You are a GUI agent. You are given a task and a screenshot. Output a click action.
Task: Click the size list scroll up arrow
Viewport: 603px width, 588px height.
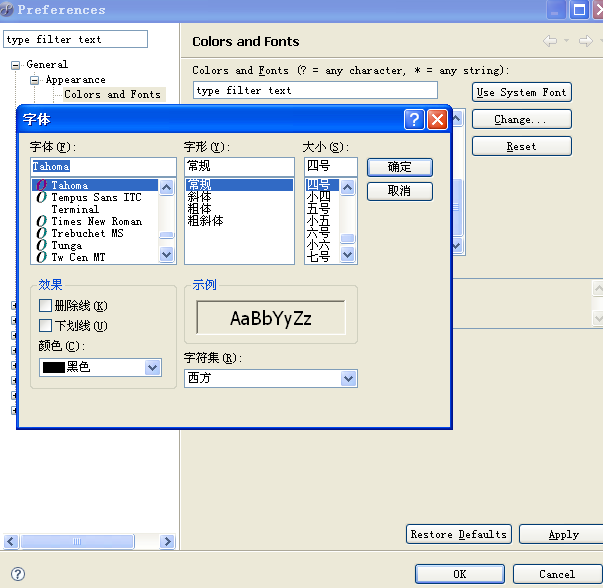click(348, 187)
